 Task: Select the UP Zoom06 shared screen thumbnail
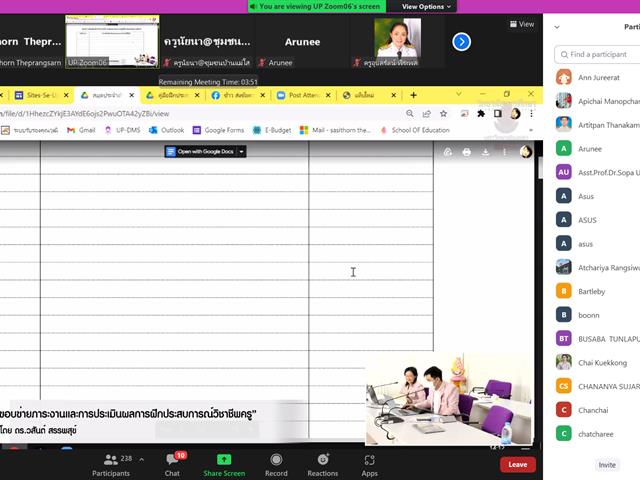coord(112,41)
